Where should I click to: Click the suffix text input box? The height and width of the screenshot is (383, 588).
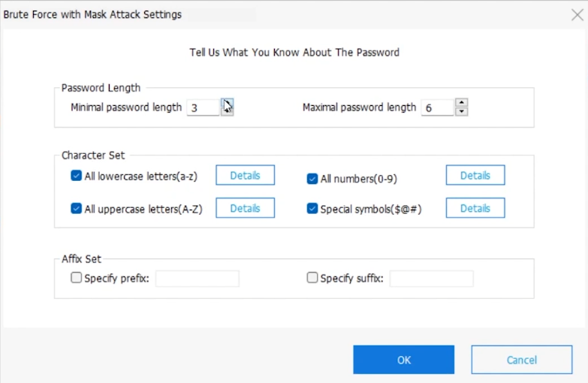point(431,279)
